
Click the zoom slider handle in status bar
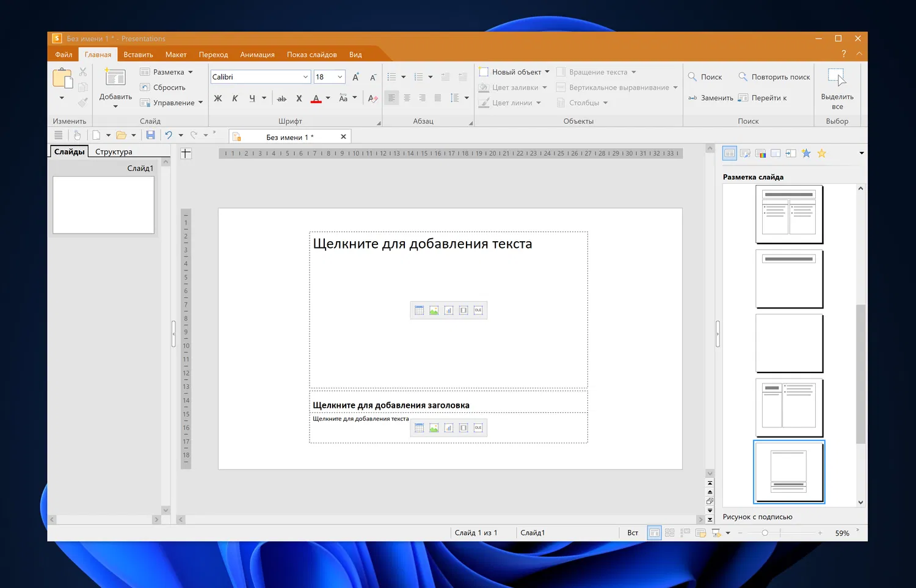coord(765,533)
